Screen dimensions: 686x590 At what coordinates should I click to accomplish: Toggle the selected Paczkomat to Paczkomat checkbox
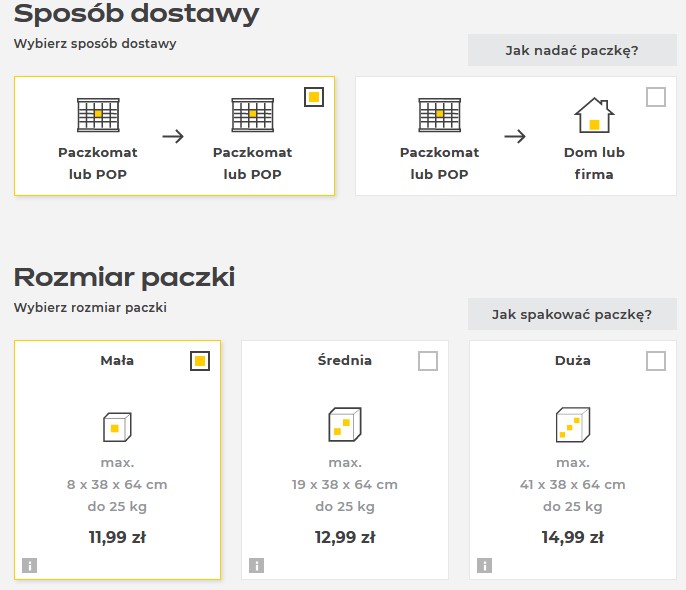pyautogui.click(x=314, y=97)
